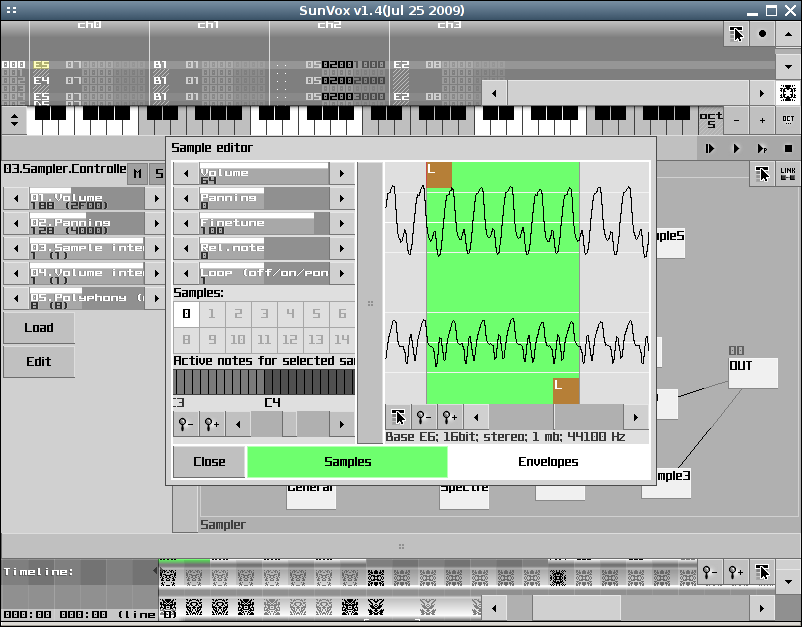The image size is (802, 627).
Task: Toggle the LINK modules button
Action: click(788, 174)
